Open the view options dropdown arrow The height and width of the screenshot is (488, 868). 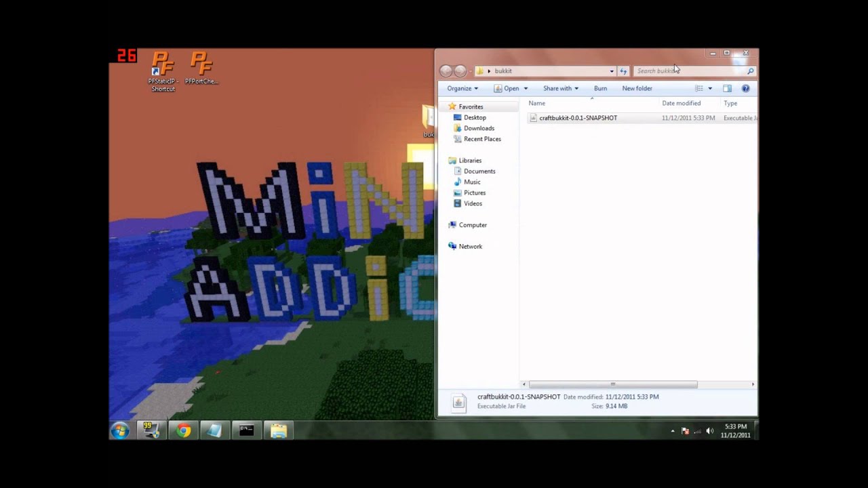pyautogui.click(x=710, y=88)
